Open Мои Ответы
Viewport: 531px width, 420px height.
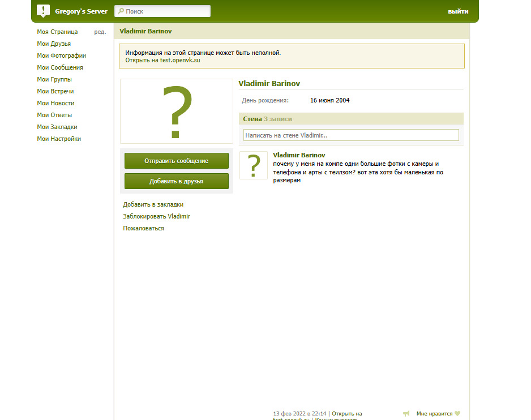point(54,115)
